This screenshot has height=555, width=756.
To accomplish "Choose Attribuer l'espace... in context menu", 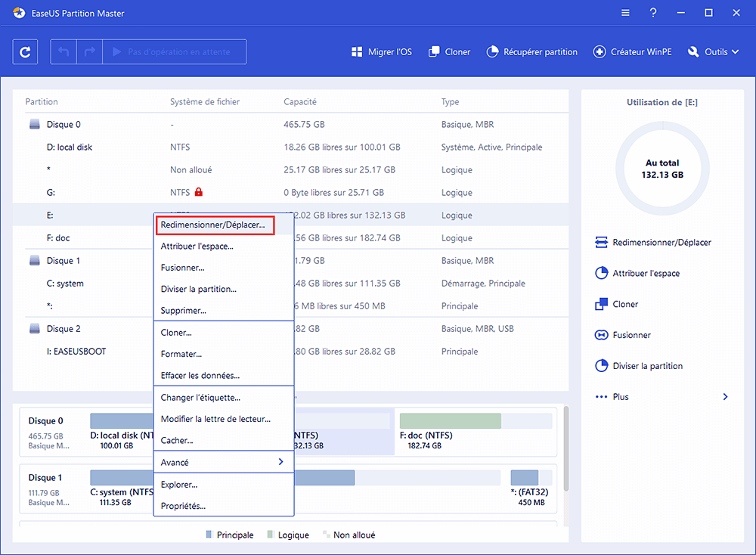I will coord(224,246).
